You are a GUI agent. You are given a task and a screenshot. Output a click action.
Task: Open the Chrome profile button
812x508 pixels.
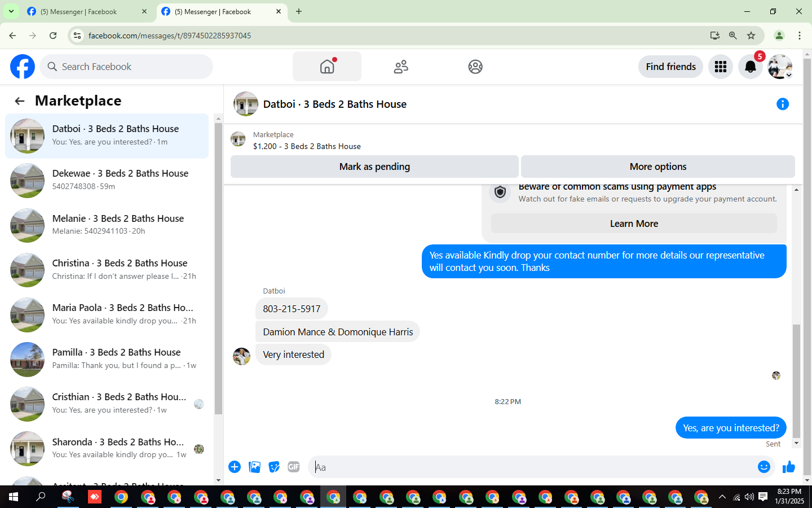click(x=779, y=36)
